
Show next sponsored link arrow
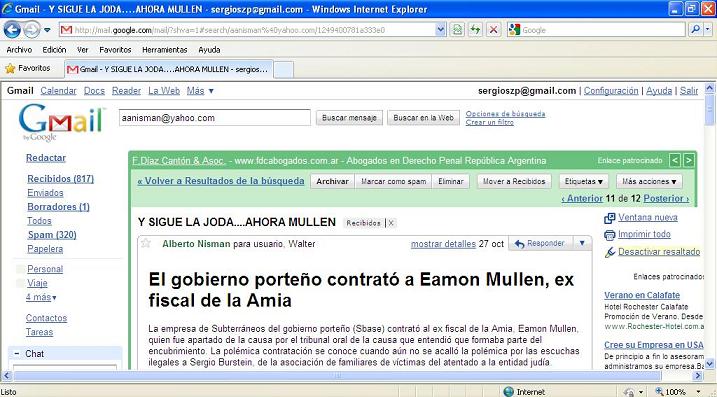tap(688, 160)
